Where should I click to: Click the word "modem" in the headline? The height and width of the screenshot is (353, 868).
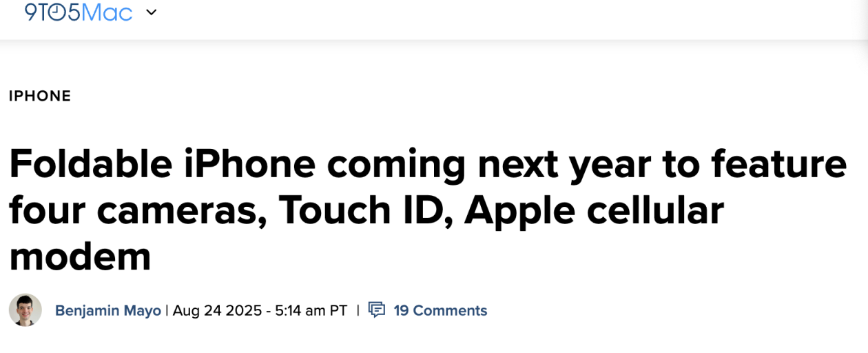80,256
